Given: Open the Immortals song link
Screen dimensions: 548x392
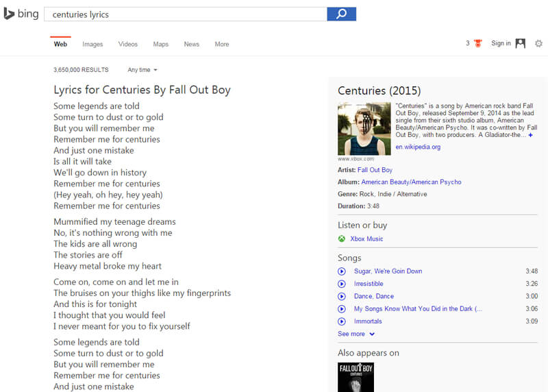Looking at the screenshot, I should [368, 321].
